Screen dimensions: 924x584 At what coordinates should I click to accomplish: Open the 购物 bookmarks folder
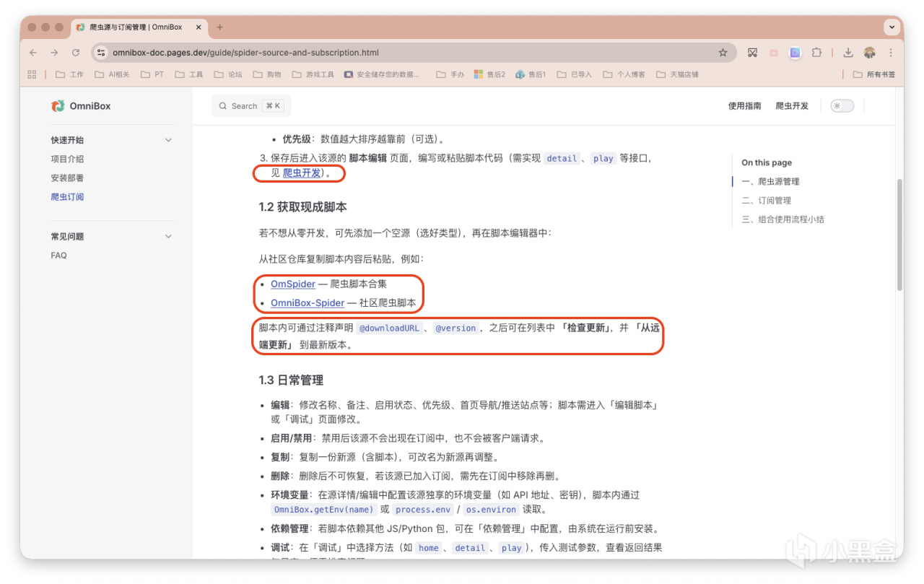click(267, 74)
